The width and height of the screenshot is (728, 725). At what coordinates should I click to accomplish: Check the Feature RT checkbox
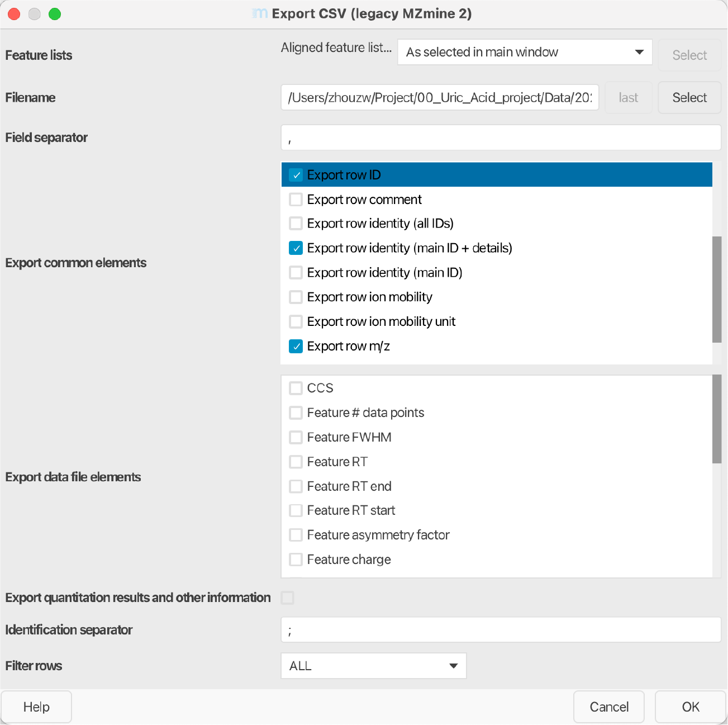pos(296,462)
